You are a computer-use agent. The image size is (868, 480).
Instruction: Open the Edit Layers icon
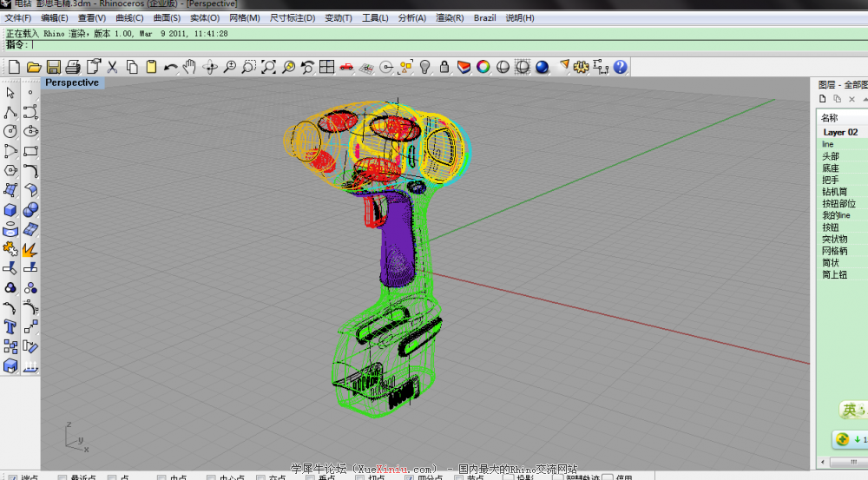click(464, 67)
